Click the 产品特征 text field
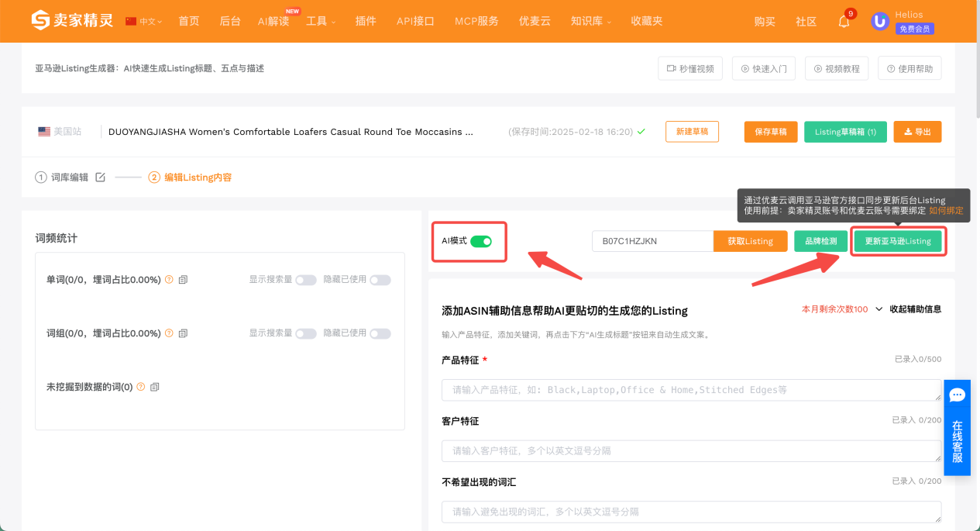Viewport: 980px width, 531px height. click(x=691, y=390)
